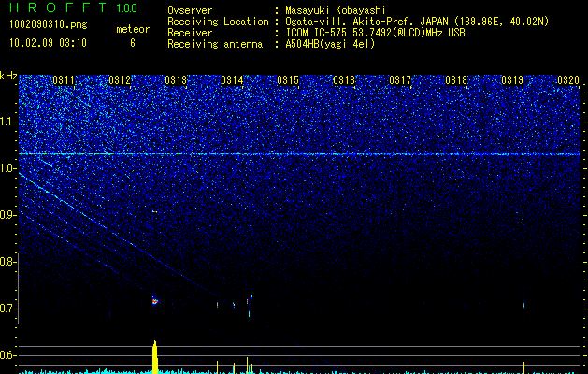Image resolution: width=588 pixels, height=374 pixels.
Task: Pick the 0316 time marker
Action: click(344, 80)
